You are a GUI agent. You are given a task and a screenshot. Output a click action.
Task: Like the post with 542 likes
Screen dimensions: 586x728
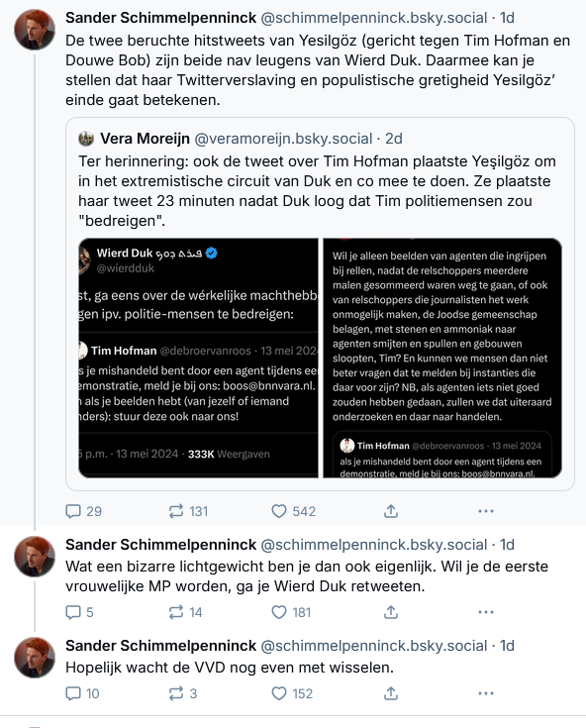294,511
